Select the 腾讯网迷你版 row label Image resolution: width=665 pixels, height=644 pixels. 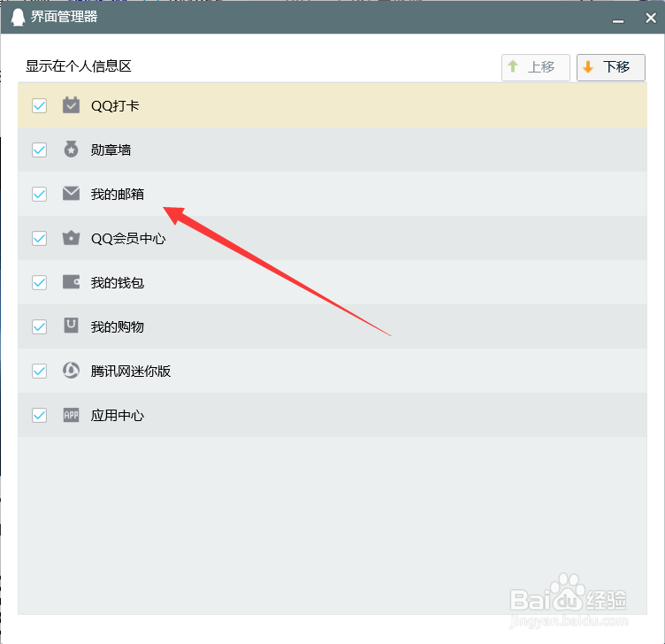pos(131,371)
